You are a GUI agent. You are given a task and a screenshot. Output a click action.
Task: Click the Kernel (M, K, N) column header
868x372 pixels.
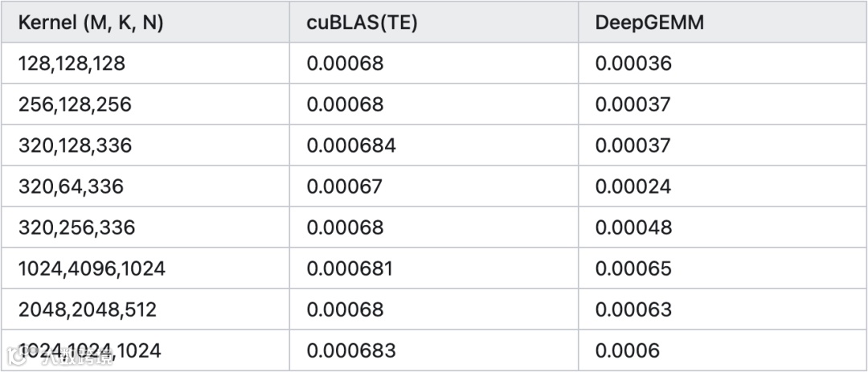[91, 22]
